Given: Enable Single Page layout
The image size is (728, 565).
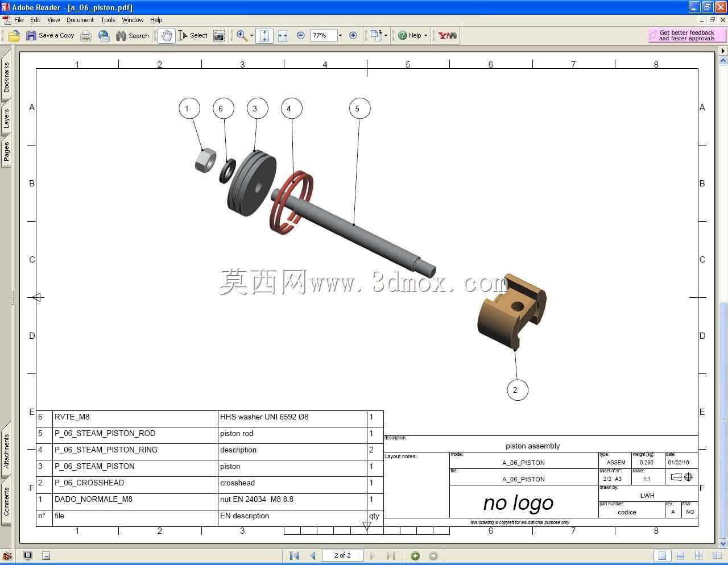Looking at the screenshot, I should (x=661, y=556).
